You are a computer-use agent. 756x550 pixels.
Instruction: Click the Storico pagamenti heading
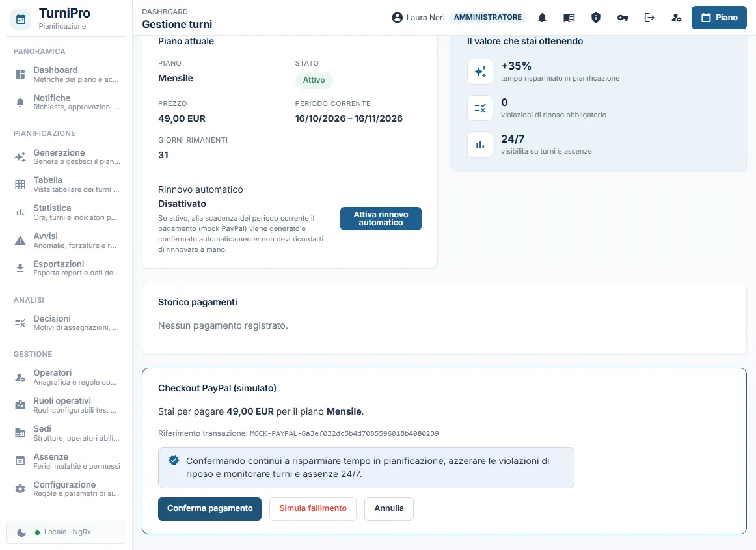[198, 303]
